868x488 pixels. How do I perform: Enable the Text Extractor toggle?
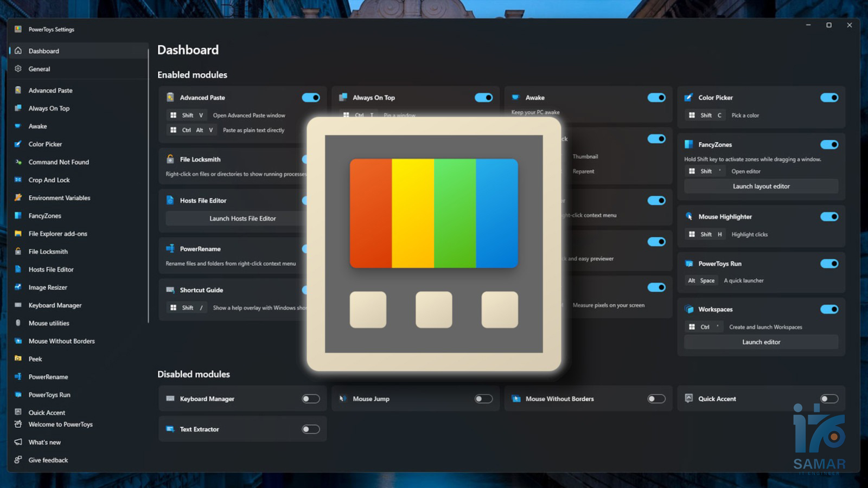pyautogui.click(x=311, y=429)
